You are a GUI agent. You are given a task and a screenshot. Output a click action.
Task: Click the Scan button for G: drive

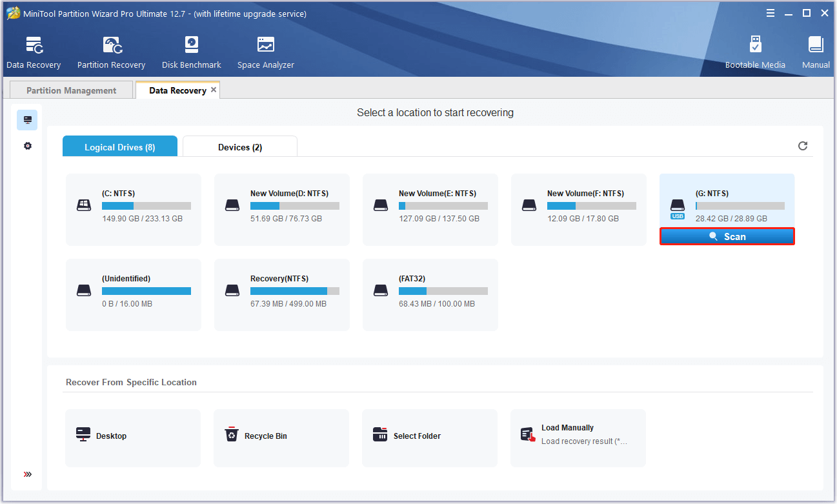point(727,237)
